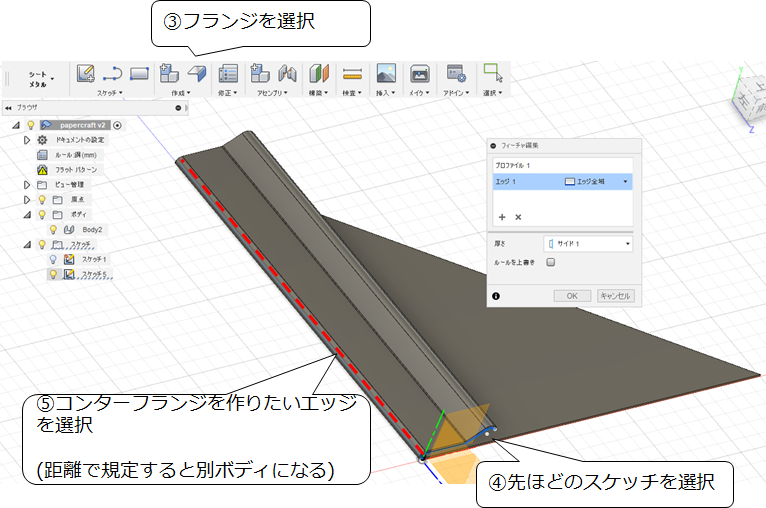The image size is (766, 508).
Task: Click the Create Sketch toolbar icon
Action: [x=85, y=74]
